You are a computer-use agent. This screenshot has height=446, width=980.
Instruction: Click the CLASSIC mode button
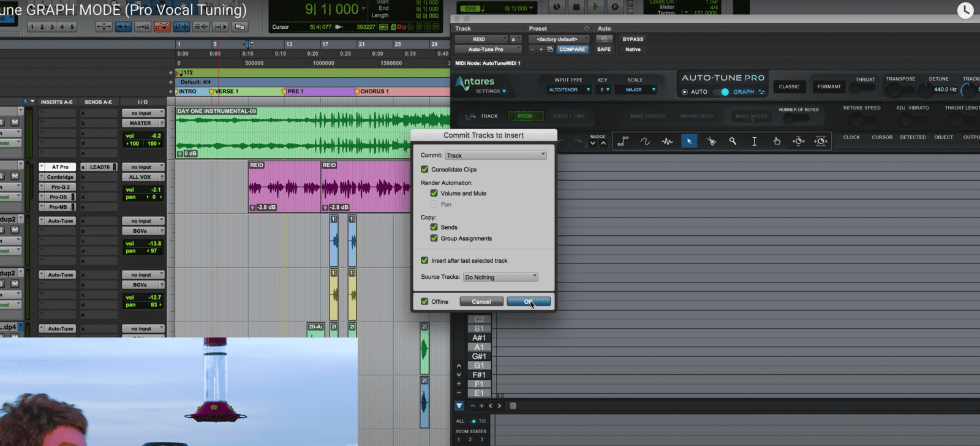click(x=789, y=87)
